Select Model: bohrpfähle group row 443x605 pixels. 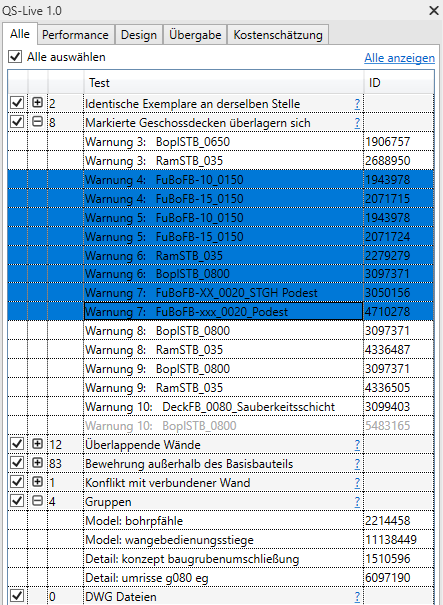[221, 521]
